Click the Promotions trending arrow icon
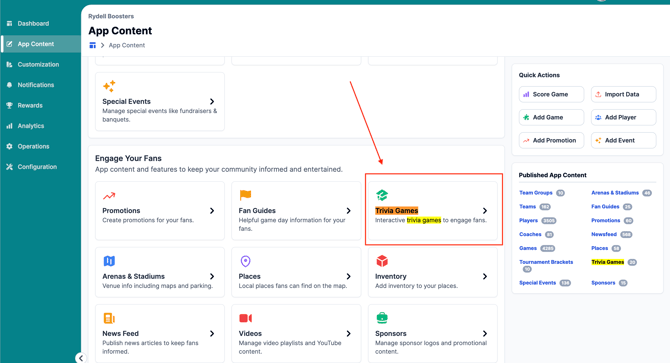 coord(109,196)
